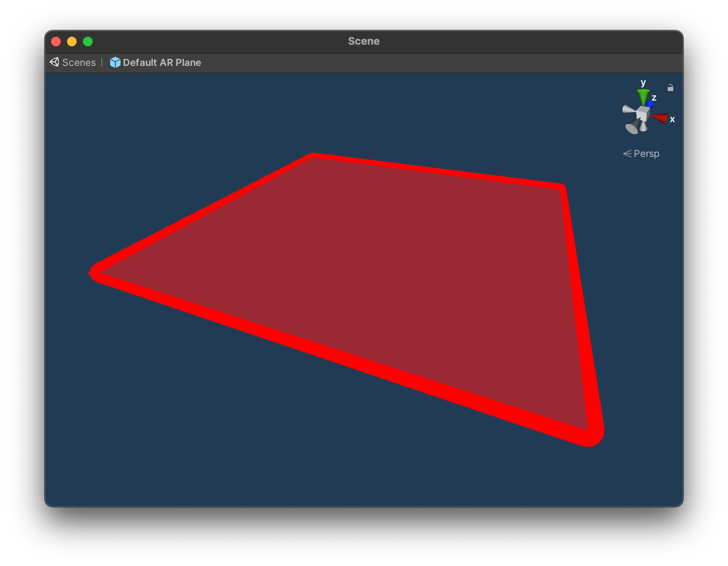Viewport: 728px width, 566px height.
Task: Click the three-line perspective icon beside Persp
Action: pyautogui.click(x=627, y=154)
